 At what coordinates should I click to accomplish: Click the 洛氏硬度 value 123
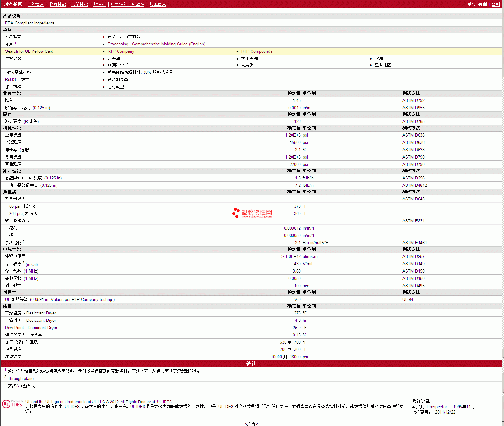(297, 121)
